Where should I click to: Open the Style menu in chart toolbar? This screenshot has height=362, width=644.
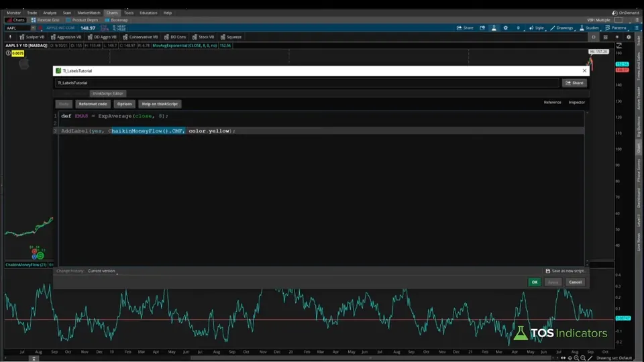[537, 28]
